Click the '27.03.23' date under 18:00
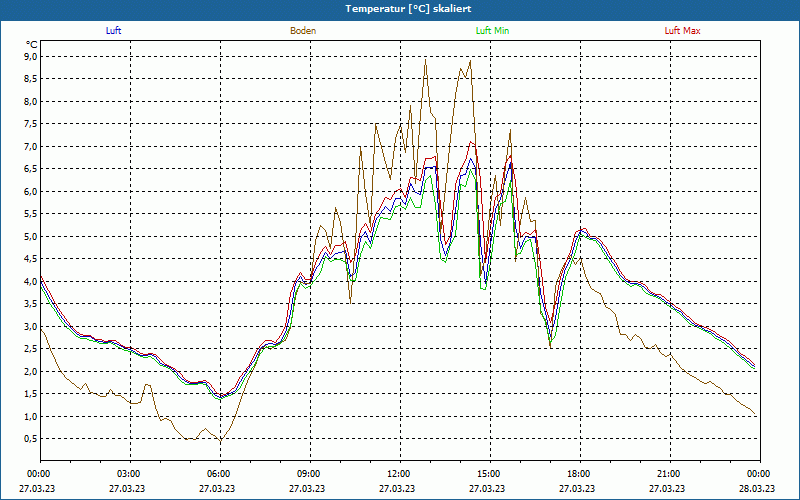800x500 pixels. point(577,488)
